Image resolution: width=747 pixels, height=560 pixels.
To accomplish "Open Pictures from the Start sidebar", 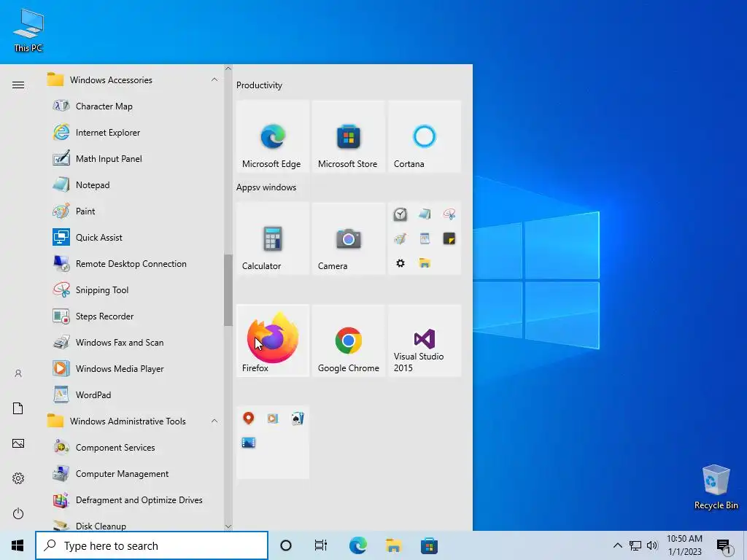I will (18, 443).
